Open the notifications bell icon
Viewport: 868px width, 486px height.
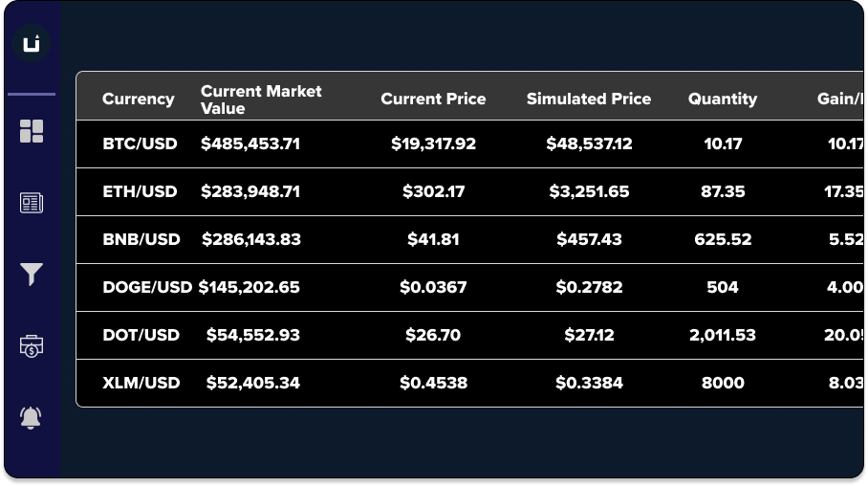[x=32, y=417]
